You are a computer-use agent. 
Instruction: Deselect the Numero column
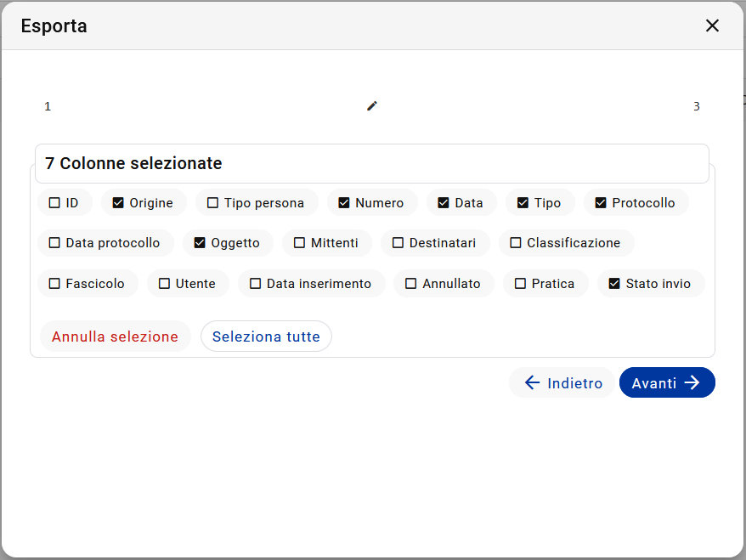[344, 203]
